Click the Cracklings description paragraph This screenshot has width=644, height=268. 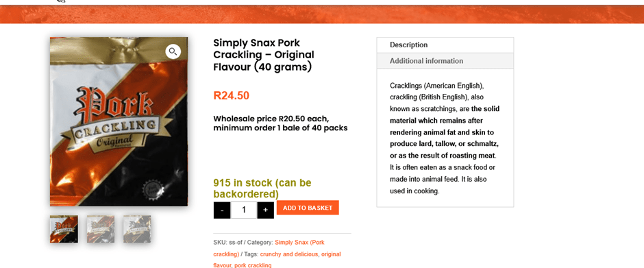(445, 138)
